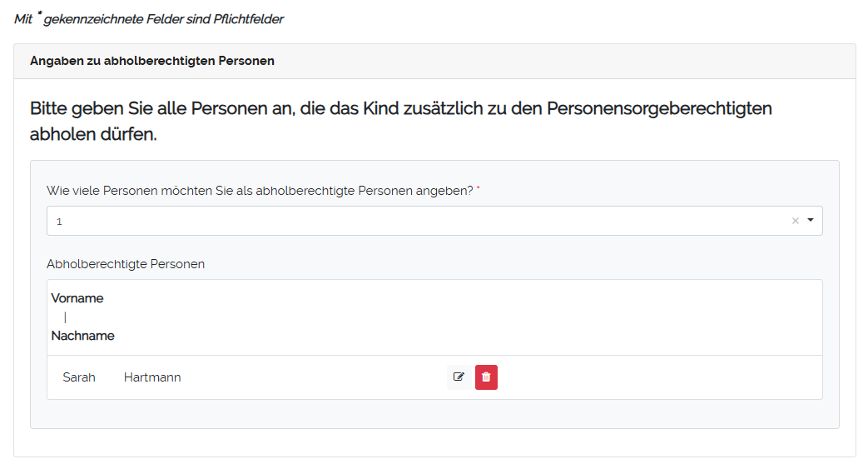Screen dimensions: 868x469
Task: Click the Vorname column header
Action: [x=77, y=298]
